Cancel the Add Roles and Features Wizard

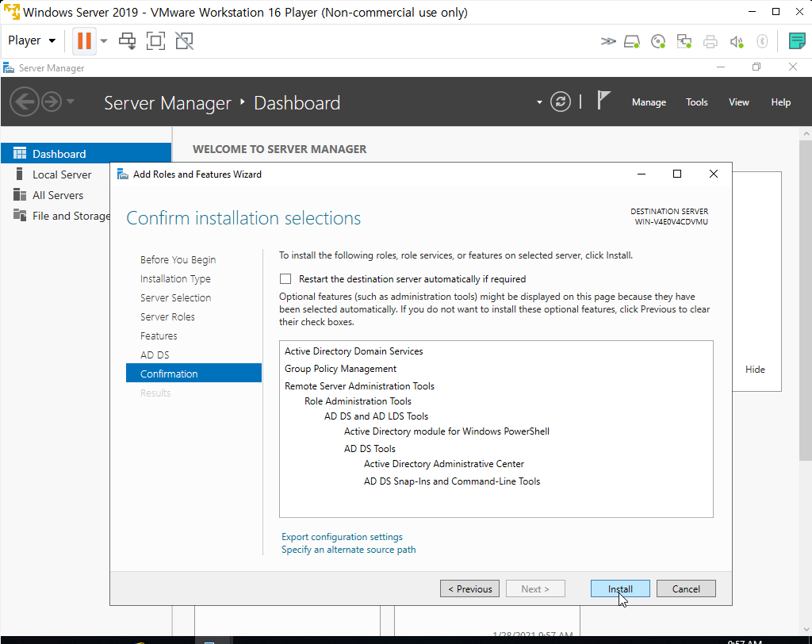point(686,588)
